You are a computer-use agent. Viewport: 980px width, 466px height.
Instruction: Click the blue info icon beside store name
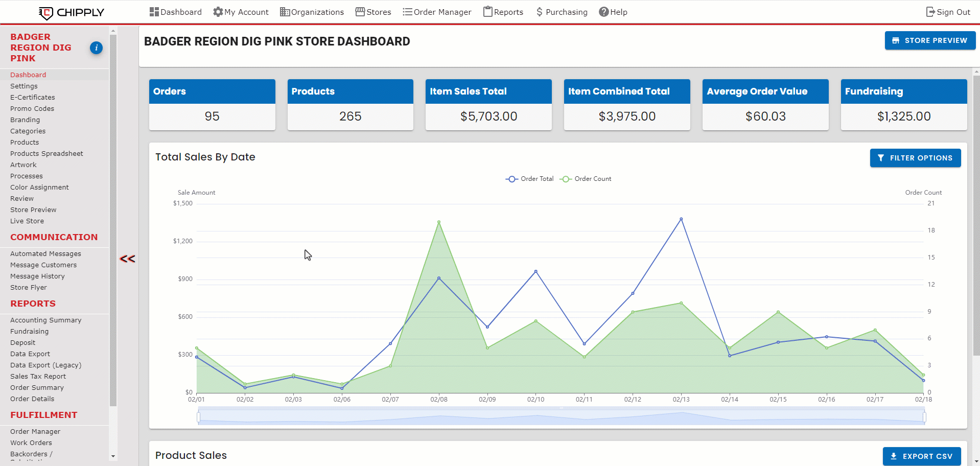coord(96,48)
